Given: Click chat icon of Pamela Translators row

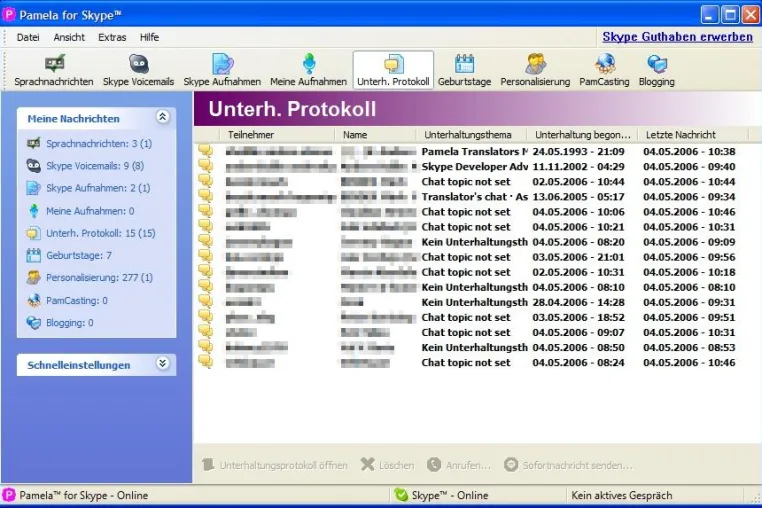Looking at the screenshot, I should click(x=206, y=150).
